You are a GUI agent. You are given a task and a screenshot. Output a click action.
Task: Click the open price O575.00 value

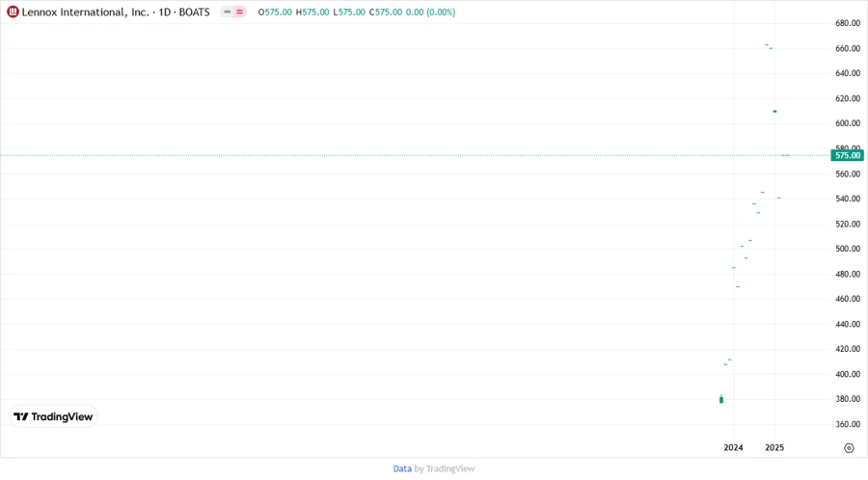tap(275, 13)
